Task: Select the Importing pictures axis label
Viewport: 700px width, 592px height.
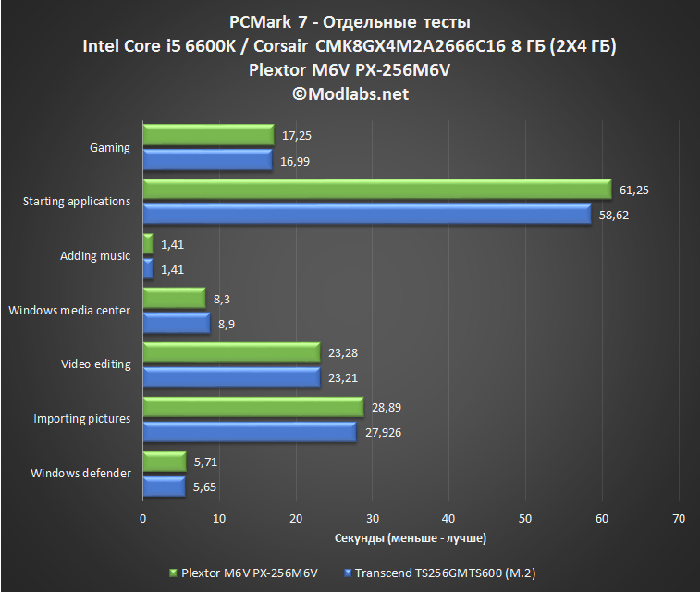Action: [x=81, y=419]
